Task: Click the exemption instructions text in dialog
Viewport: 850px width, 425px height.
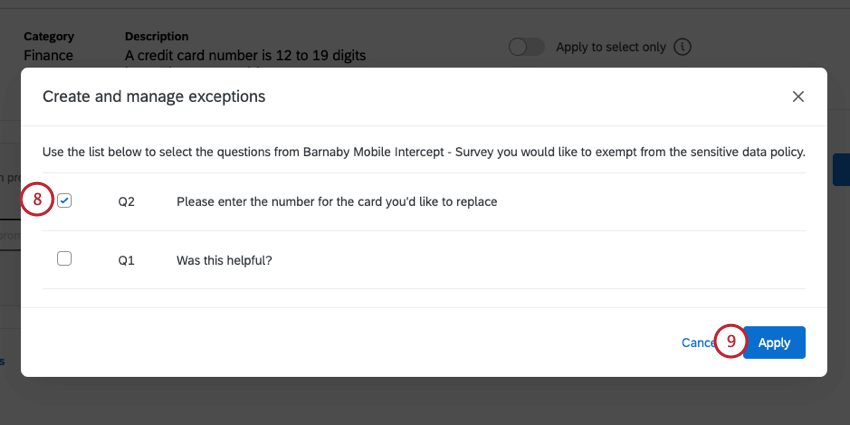Action: tap(423, 152)
